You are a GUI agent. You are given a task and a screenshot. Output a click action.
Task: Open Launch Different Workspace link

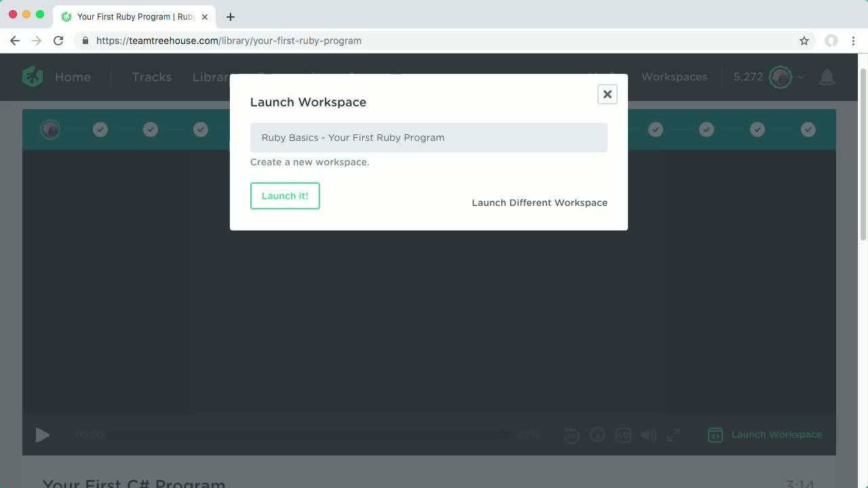539,203
